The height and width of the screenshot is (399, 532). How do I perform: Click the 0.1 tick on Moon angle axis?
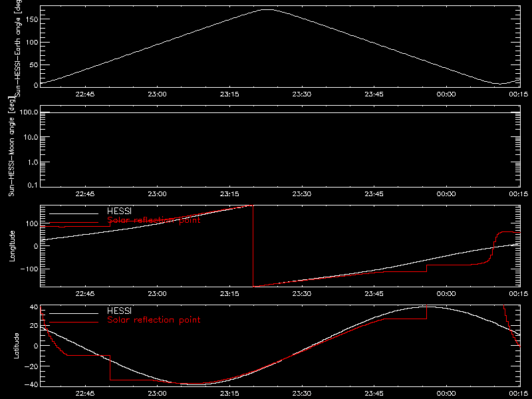coord(33,185)
